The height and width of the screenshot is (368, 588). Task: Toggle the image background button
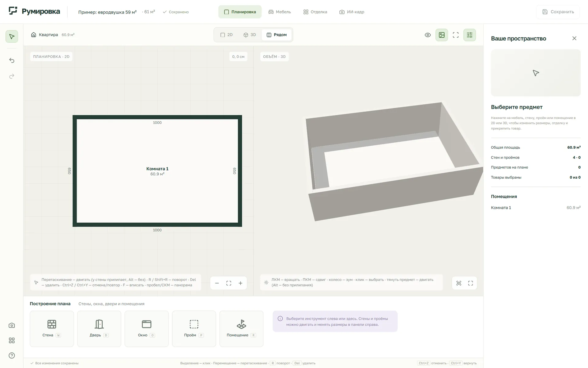click(442, 35)
